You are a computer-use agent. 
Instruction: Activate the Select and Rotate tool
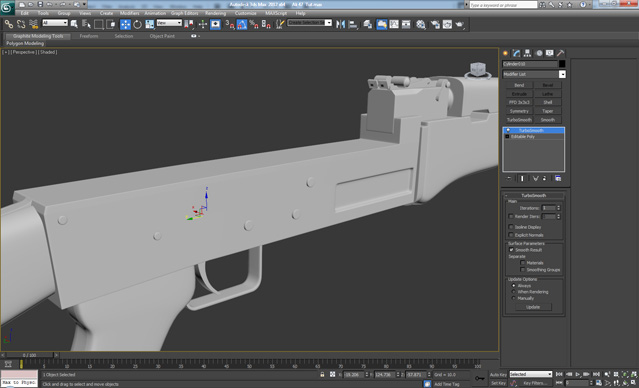(137, 24)
